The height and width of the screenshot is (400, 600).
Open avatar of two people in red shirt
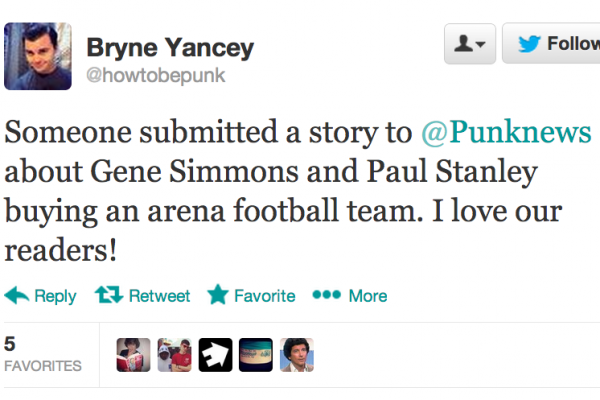(174, 355)
